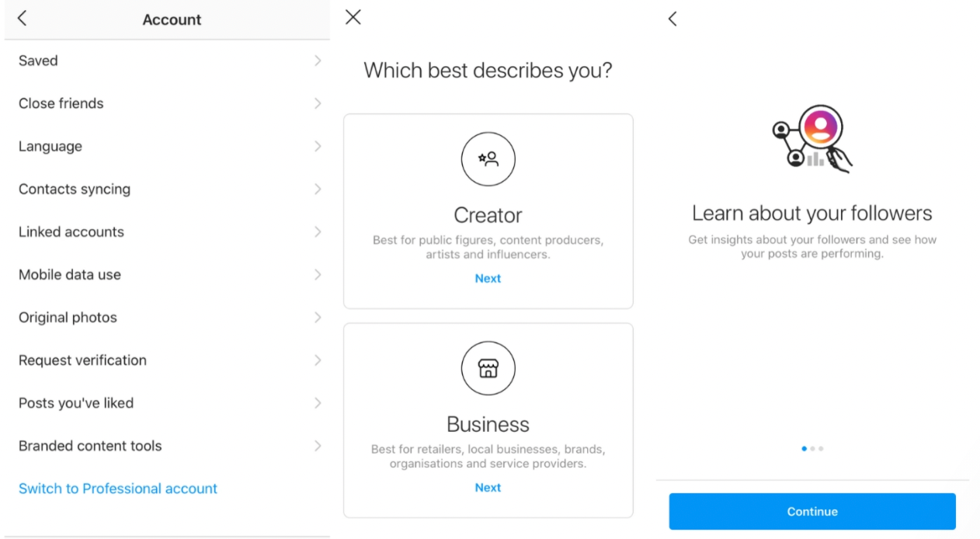This screenshot has height=539, width=980.
Task: Tap the 'Account' header title
Action: click(172, 20)
